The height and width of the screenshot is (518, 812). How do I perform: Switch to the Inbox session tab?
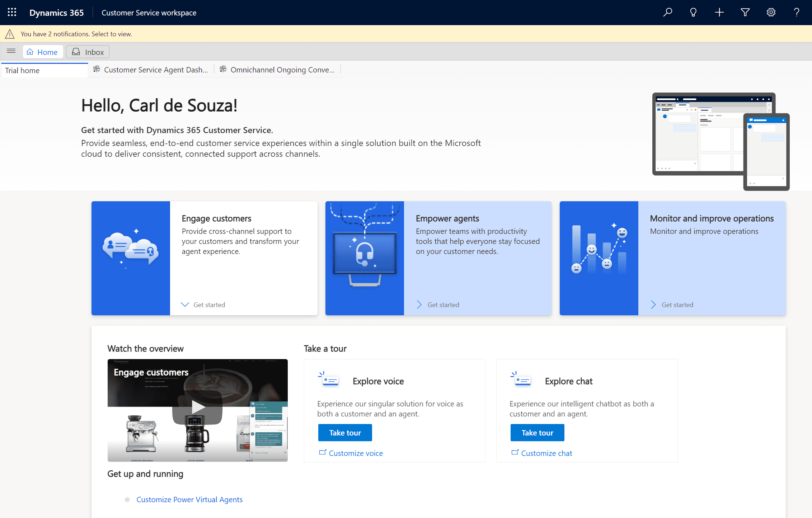[88, 52]
